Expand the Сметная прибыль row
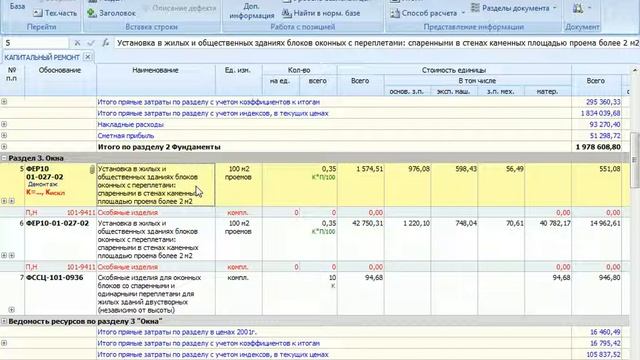Image resolution: width=640 pixels, height=360 pixels. point(4,135)
